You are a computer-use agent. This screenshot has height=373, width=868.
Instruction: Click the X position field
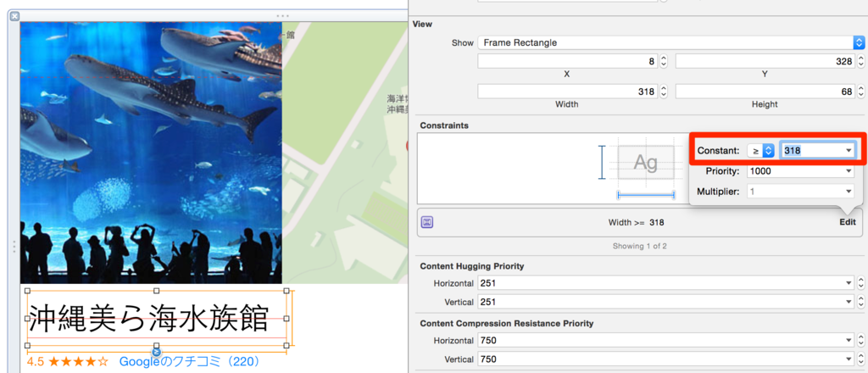coord(567,61)
